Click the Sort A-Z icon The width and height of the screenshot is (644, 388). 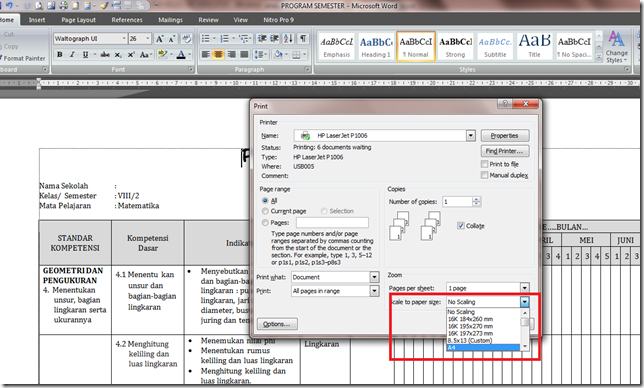coord(288,39)
